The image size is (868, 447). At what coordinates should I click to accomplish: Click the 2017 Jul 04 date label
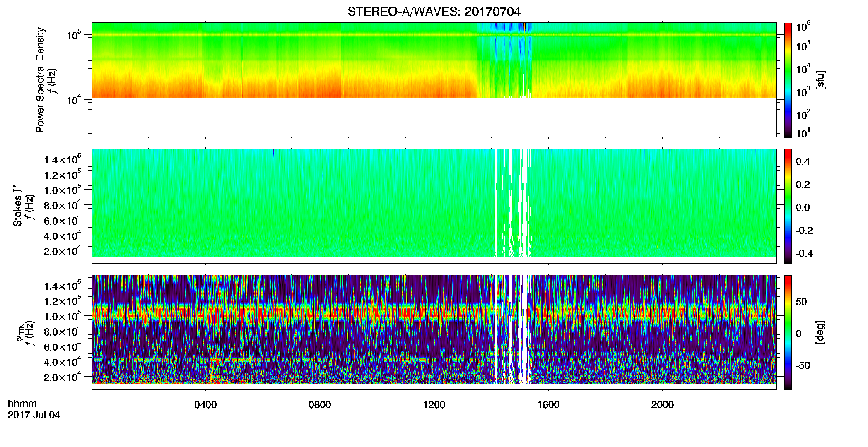click(34, 415)
